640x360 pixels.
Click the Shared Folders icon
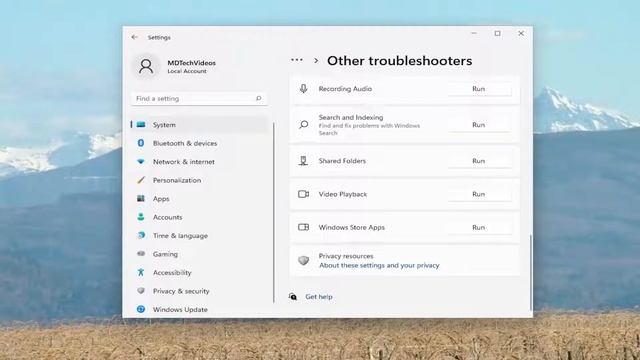303,161
